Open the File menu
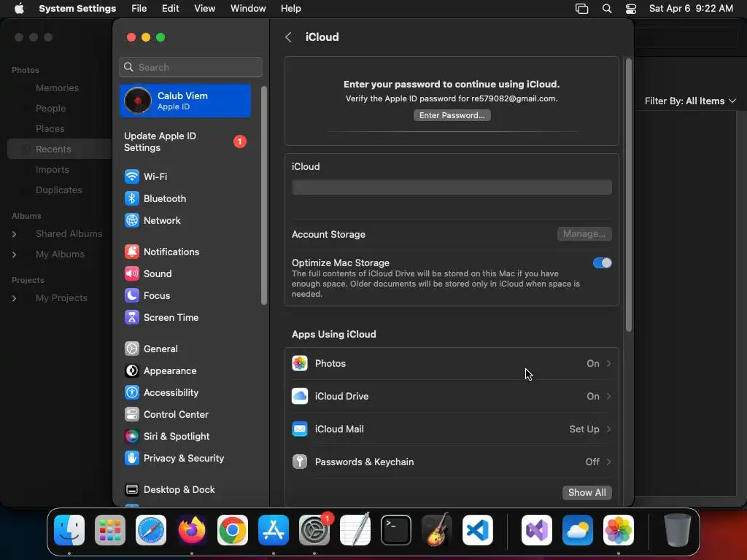The height and width of the screenshot is (560, 747). point(139,9)
